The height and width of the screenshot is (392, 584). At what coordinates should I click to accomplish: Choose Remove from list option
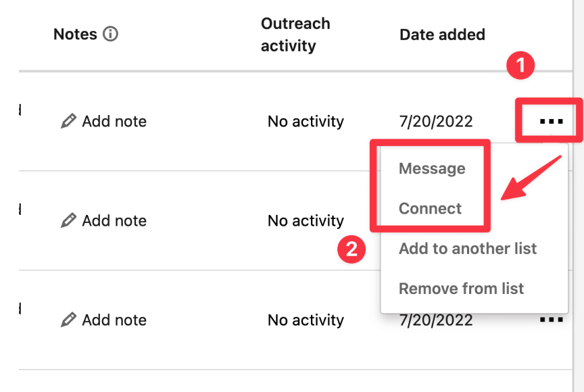pos(461,289)
